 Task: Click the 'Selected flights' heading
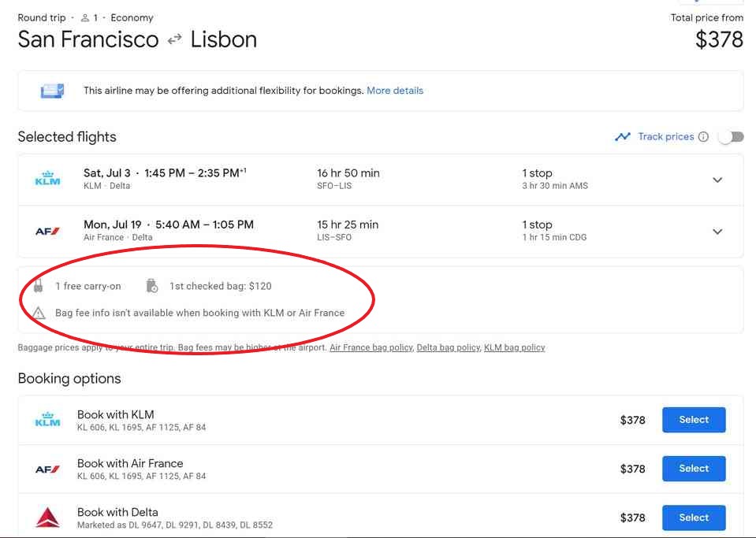[67, 137]
